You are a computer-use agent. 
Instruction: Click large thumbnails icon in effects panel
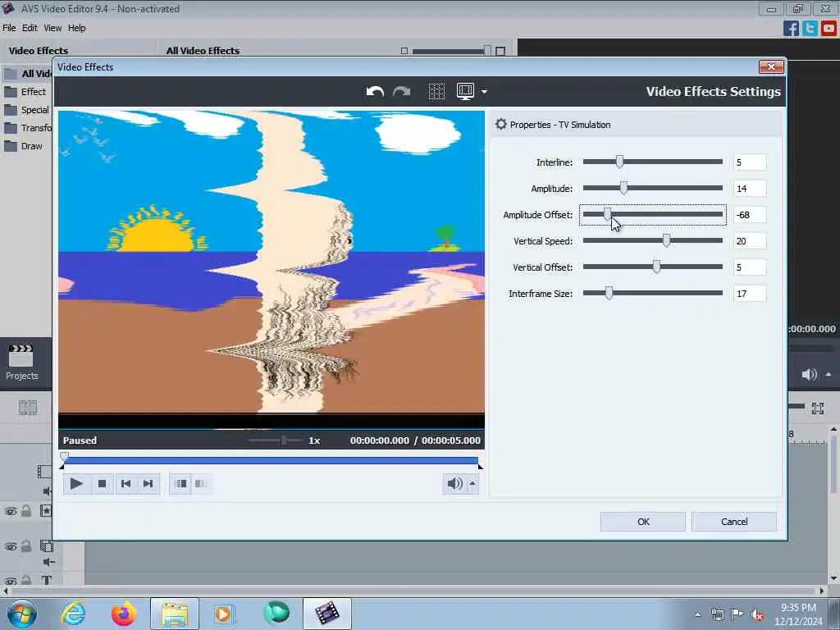tap(500, 51)
